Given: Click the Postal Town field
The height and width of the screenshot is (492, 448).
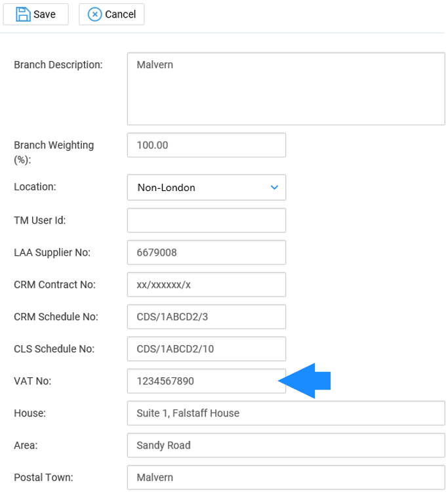Looking at the screenshot, I should pos(286,478).
